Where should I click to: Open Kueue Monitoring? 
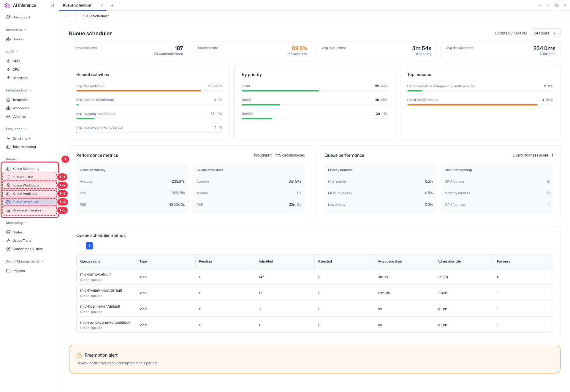(26, 169)
